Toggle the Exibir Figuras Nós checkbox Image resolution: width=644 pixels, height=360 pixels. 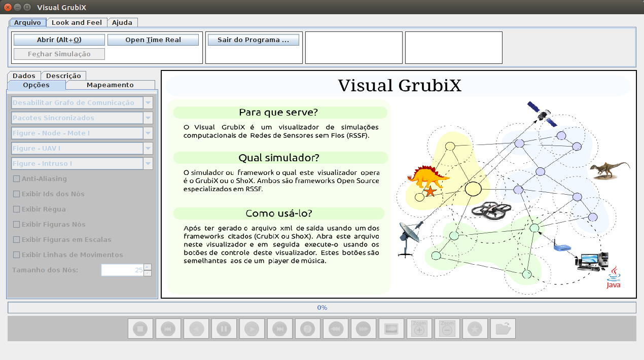(49, 224)
